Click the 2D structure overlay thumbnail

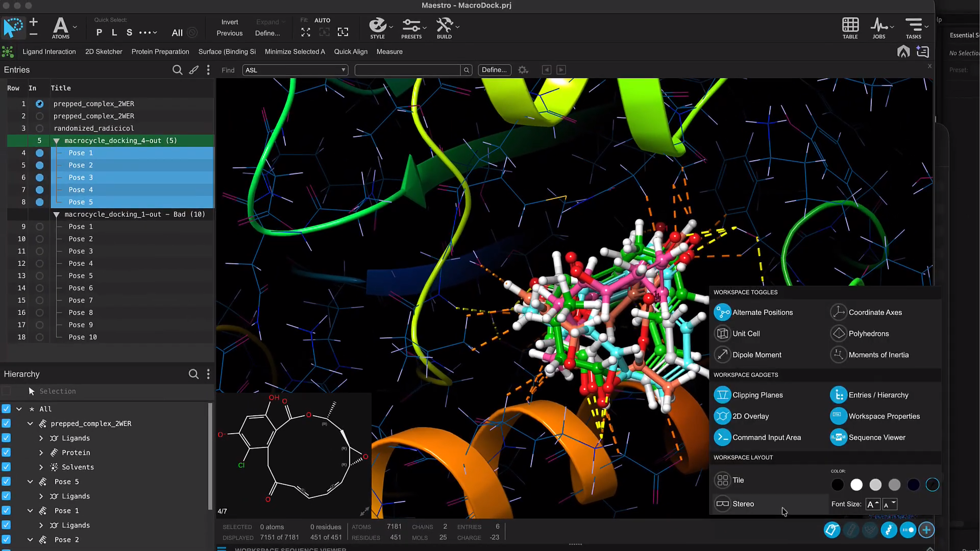coord(293,455)
